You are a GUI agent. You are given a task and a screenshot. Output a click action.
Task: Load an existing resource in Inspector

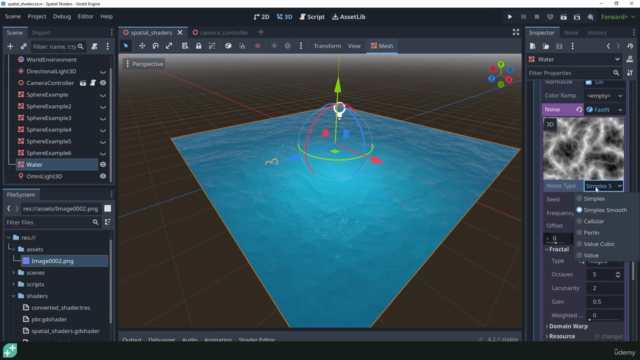tap(546, 46)
